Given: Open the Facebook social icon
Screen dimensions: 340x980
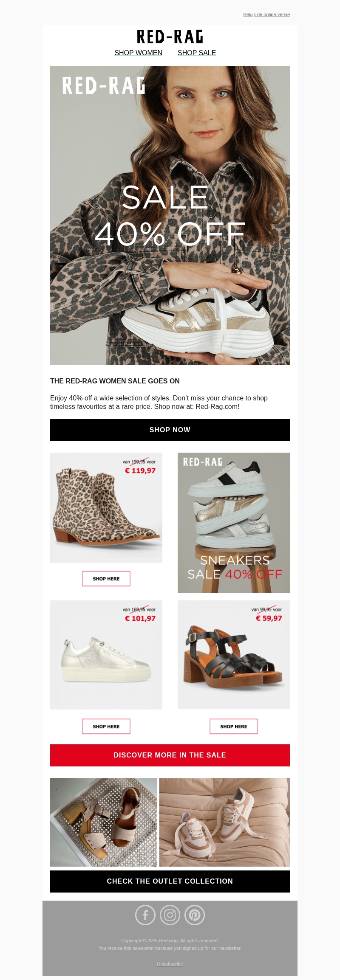Looking at the screenshot, I should (145, 915).
